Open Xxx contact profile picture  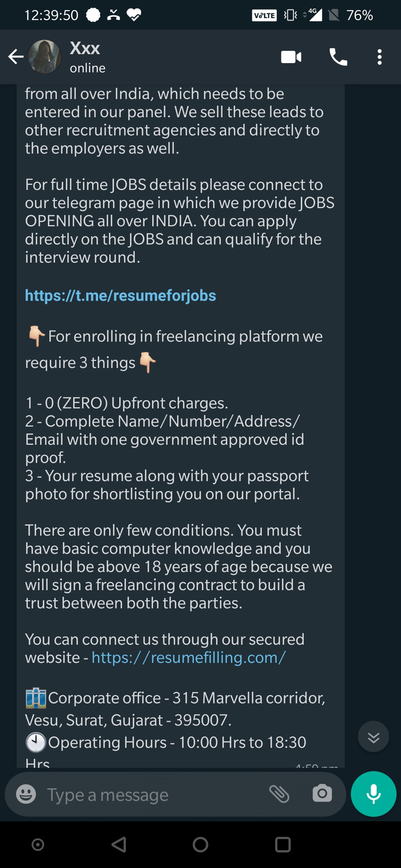point(45,57)
